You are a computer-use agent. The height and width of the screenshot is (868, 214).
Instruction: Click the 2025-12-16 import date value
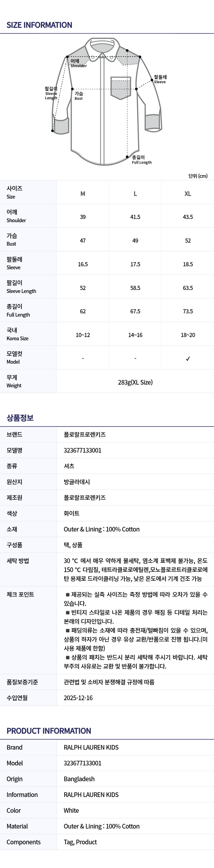coord(78,698)
